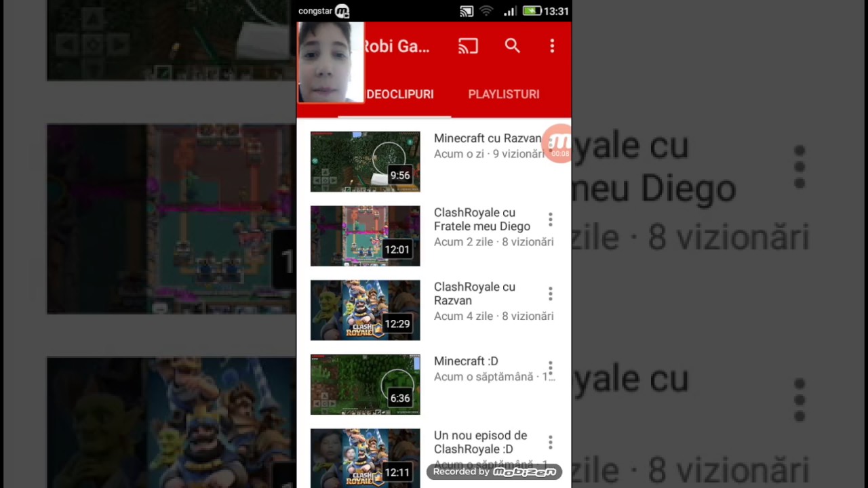Open the Minecraft cu Razvan thumbnail
The width and height of the screenshot is (868, 488).
[366, 161]
